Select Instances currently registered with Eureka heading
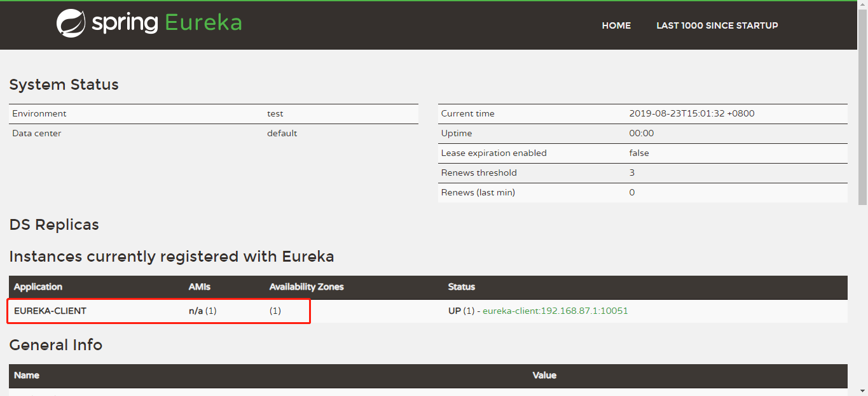Viewport: 868px width, 396px height. pyautogui.click(x=172, y=257)
